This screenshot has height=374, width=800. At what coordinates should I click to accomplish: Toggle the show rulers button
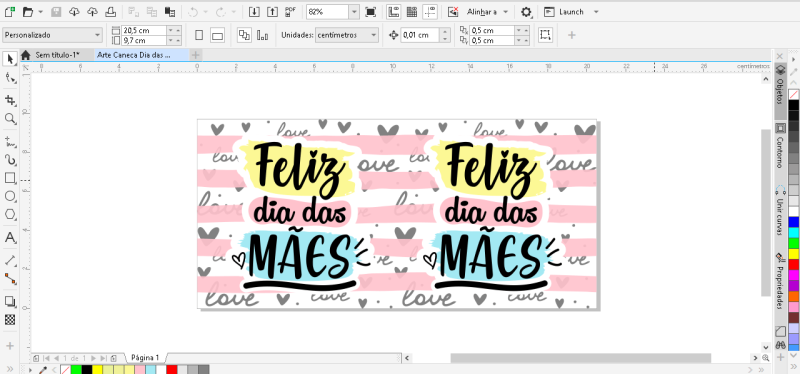click(393, 11)
